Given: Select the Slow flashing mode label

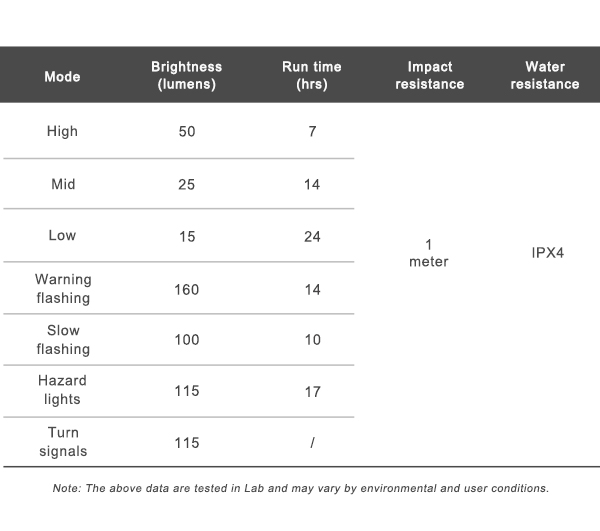Looking at the screenshot, I should coord(62,340).
